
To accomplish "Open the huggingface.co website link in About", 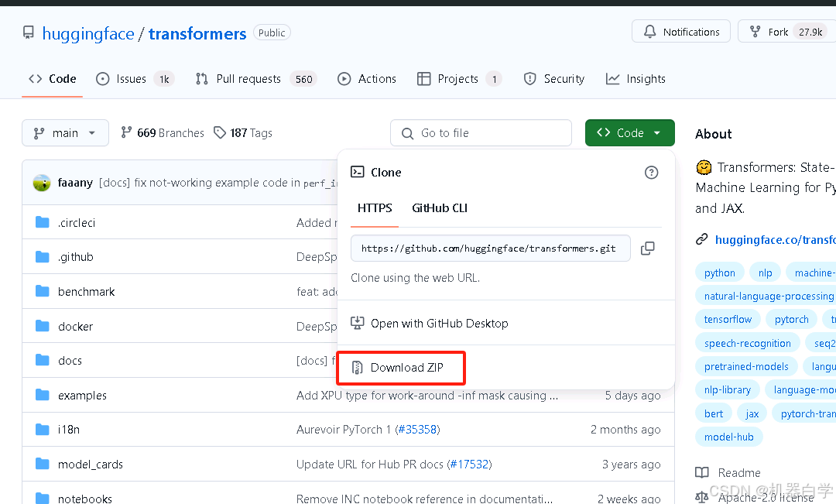I will click(775, 239).
